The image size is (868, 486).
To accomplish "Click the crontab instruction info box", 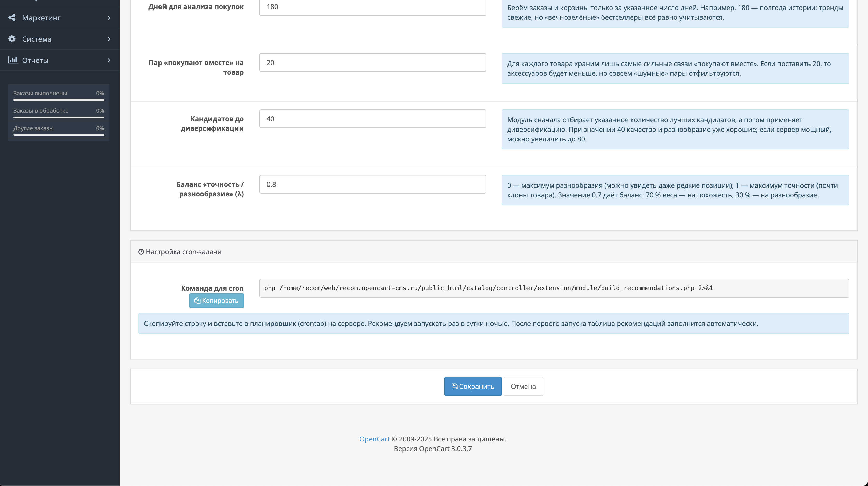I will point(493,324).
